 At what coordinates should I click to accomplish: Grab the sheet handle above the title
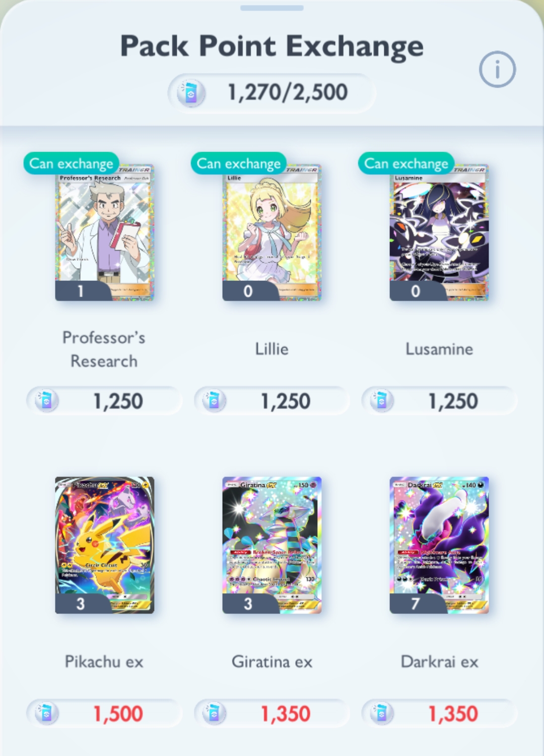tap(272, 8)
